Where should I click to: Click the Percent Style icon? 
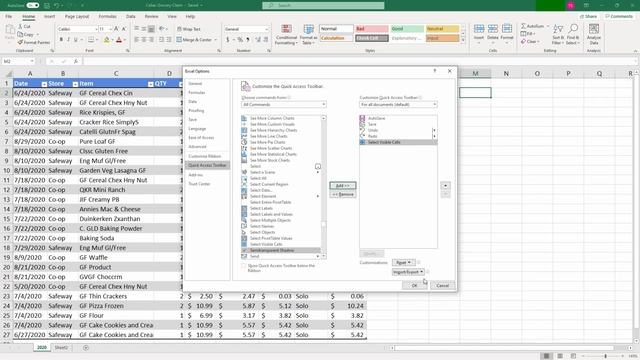pos(240,40)
